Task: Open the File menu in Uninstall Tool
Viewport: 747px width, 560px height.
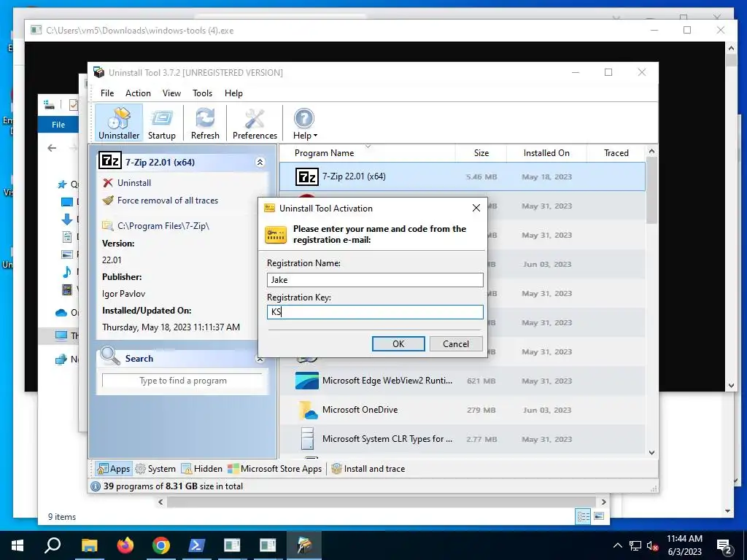Action: [x=107, y=93]
